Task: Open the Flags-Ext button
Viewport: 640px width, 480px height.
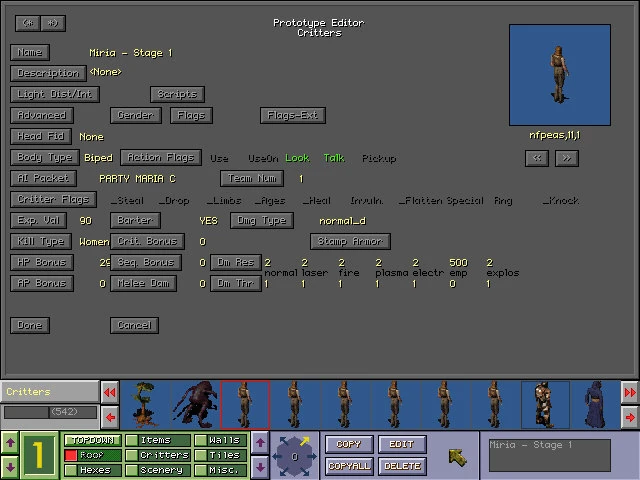Action: tap(293, 115)
